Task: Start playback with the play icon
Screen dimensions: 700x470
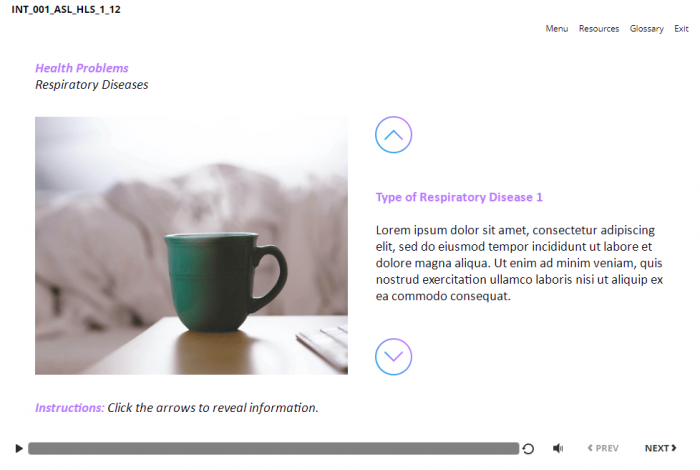Action: tap(19, 448)
